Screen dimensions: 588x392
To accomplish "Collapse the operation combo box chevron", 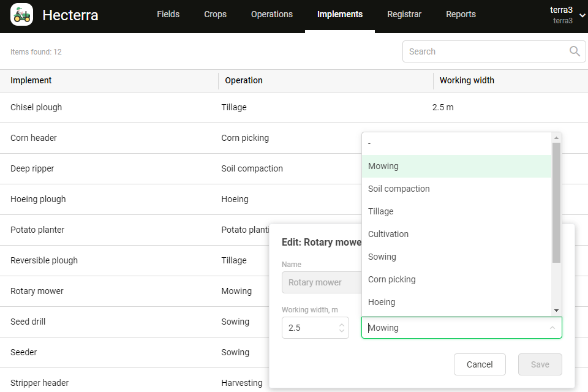I will coord(552,328).
